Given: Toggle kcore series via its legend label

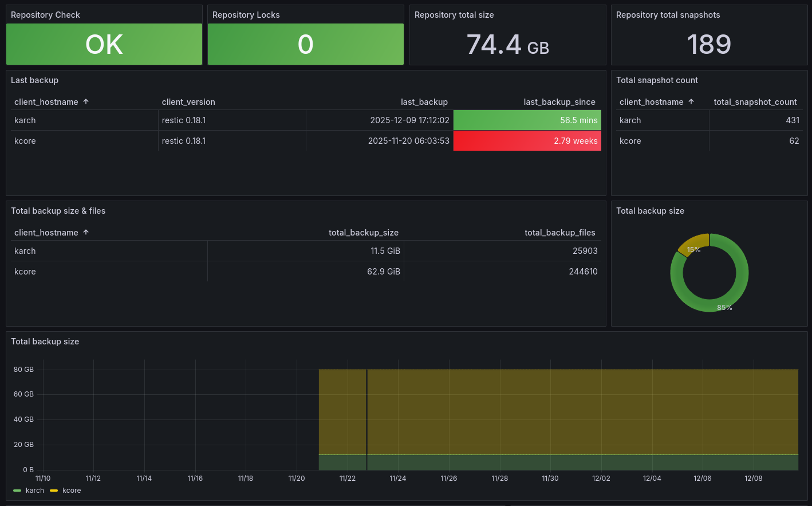Looking at the screenshot, I should point(72,491).
